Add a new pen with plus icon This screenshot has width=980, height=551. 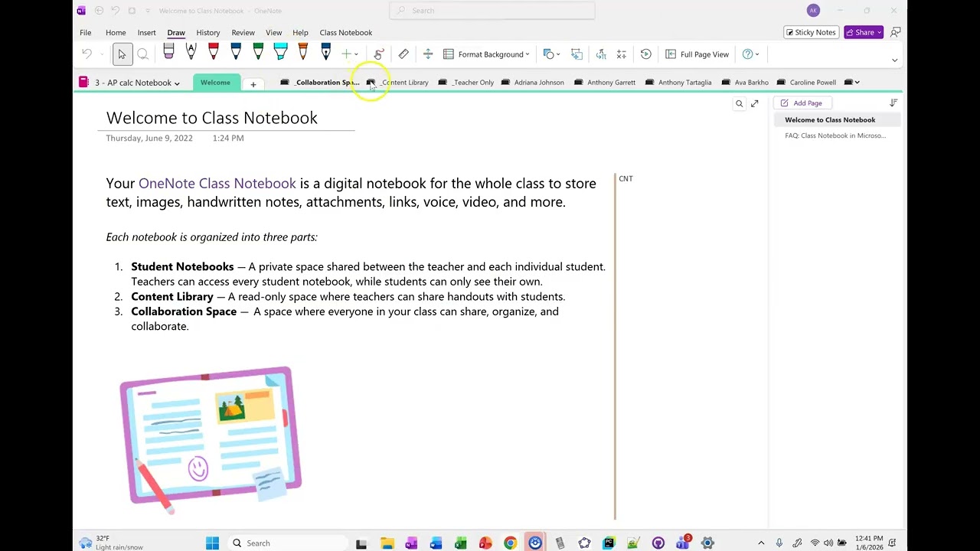point(346,54)
